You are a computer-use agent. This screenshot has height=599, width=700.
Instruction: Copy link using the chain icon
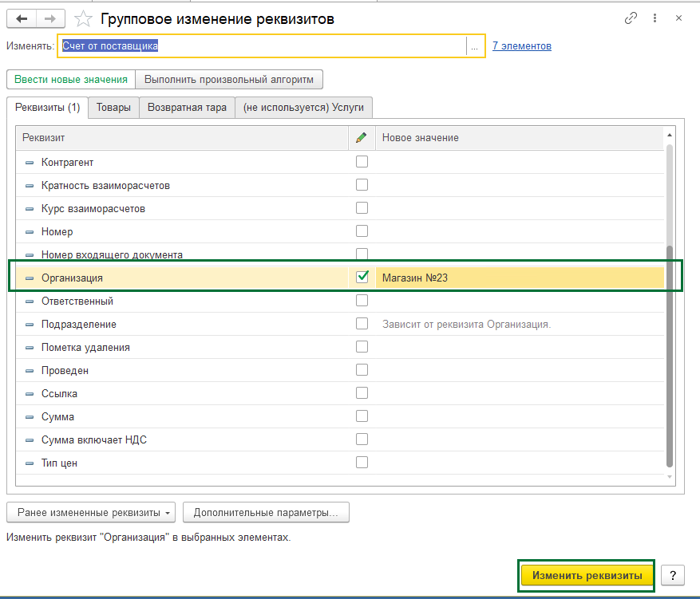click(631, 18)
